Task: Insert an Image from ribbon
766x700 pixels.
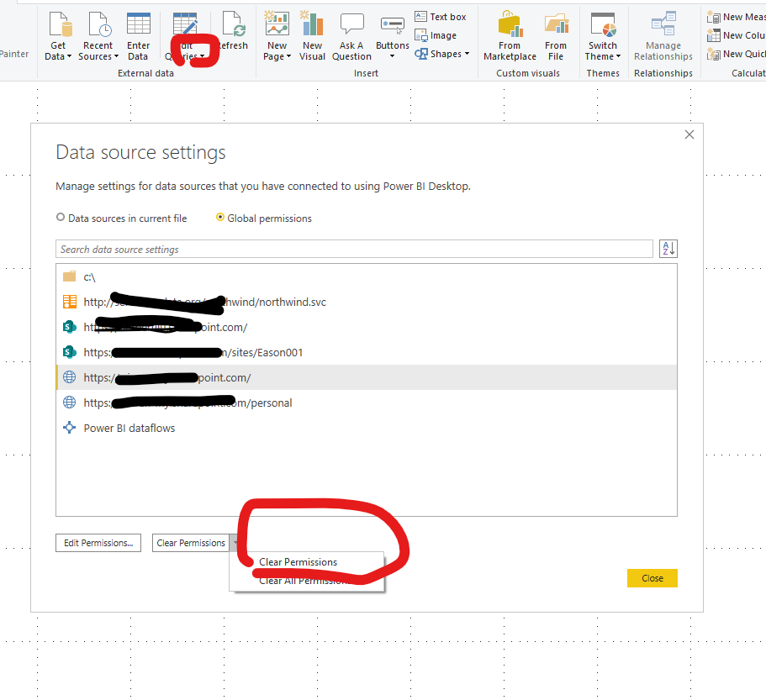Action: 436,35
